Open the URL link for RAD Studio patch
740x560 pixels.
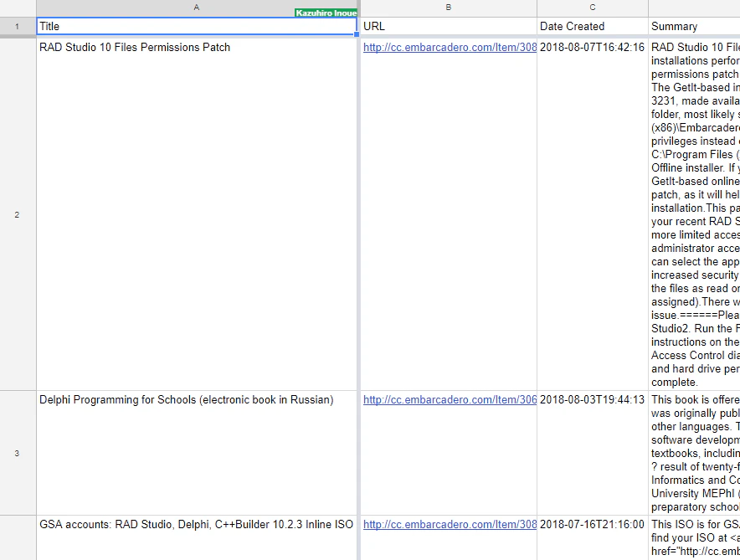pyautogui.click(x=450, y=47)
